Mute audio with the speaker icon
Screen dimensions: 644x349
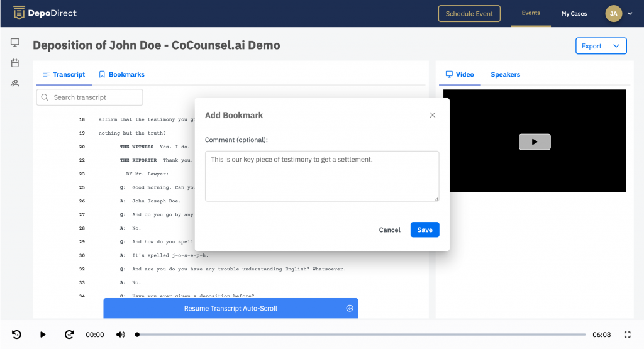[x=120, y=335]
